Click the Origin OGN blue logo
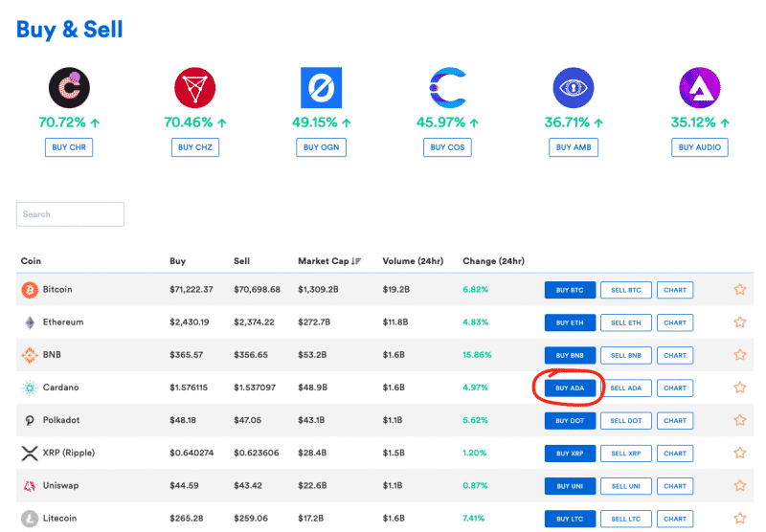This screenshot has height=532, width=766. click(321, 87)
